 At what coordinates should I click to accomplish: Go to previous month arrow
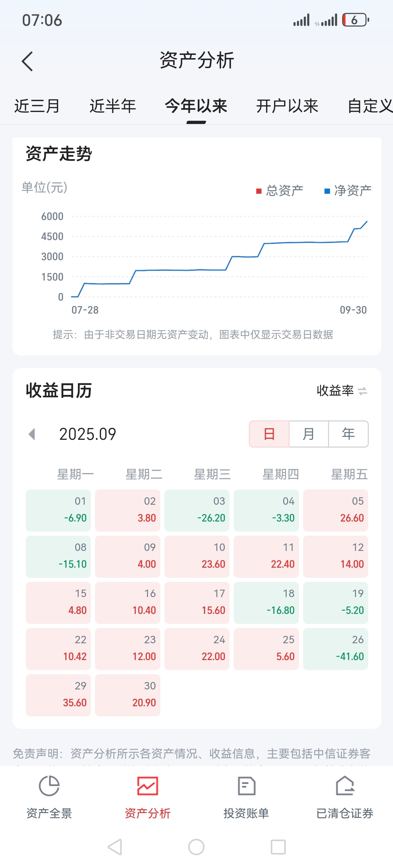click(32, 434)
